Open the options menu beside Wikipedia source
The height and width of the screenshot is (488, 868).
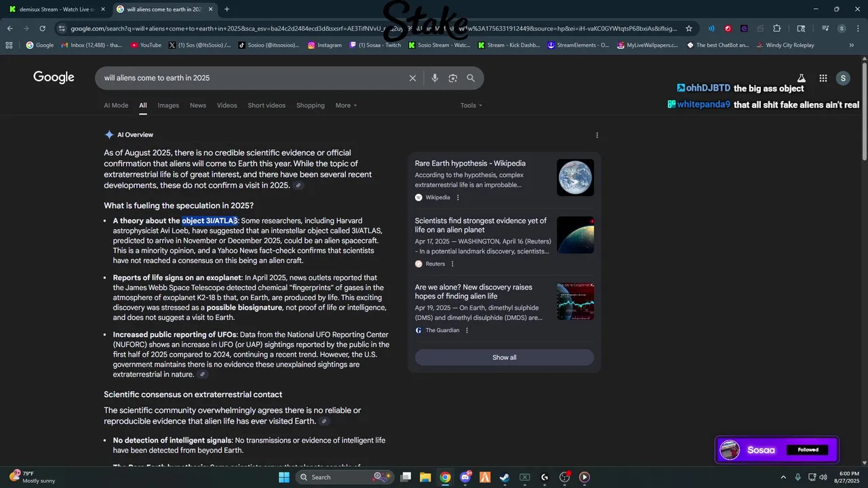pyautogui.click(x=458, y=198)
